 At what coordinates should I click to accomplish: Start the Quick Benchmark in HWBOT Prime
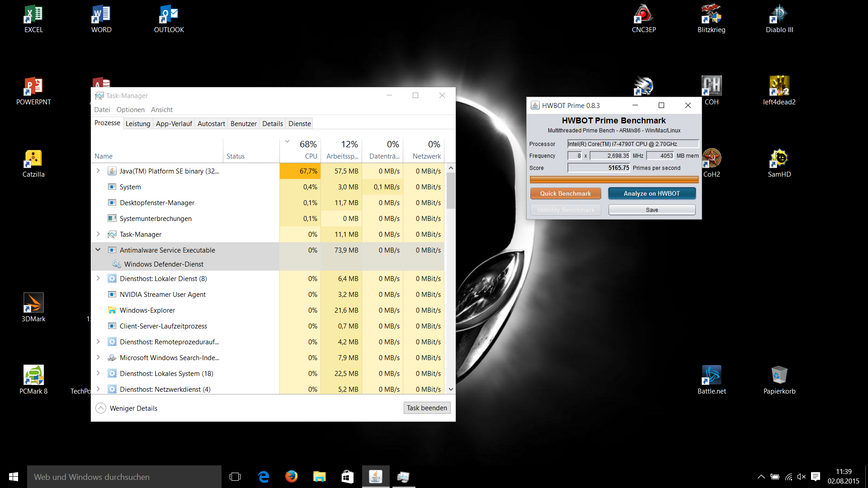(x=565, y=193)
